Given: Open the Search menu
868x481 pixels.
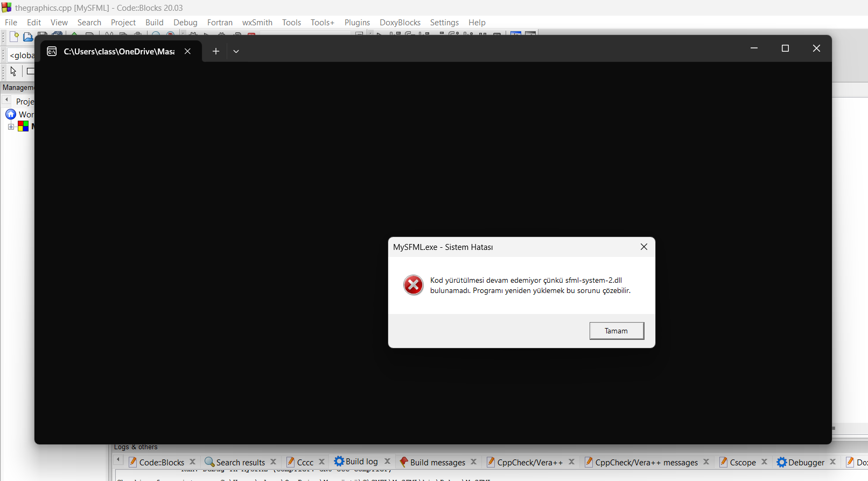Looking at the screenshot, I should (x=89, y=22).
